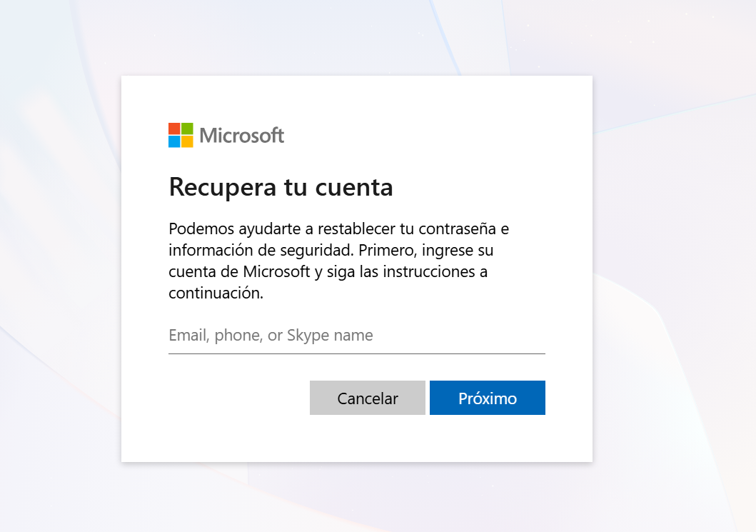
Task: Click the 'Recupera tu cuenta' heading
Action: [x=280, y=187]
